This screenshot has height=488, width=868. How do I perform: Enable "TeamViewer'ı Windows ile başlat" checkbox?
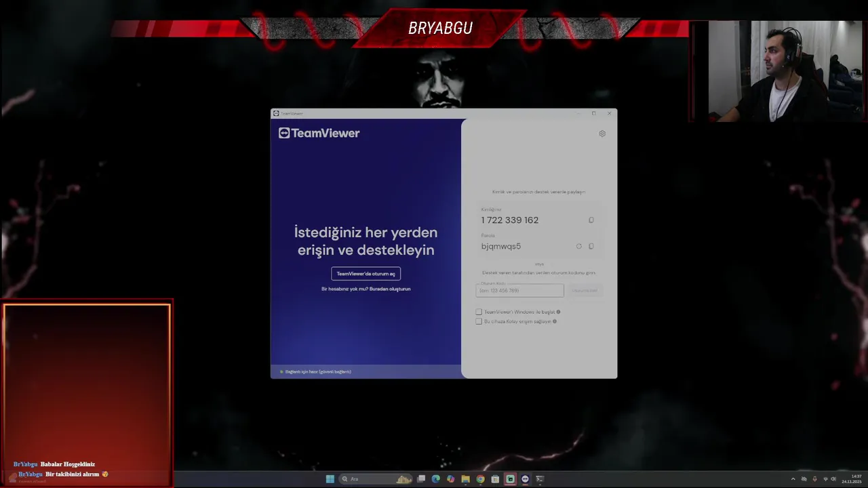pos(479,312)
